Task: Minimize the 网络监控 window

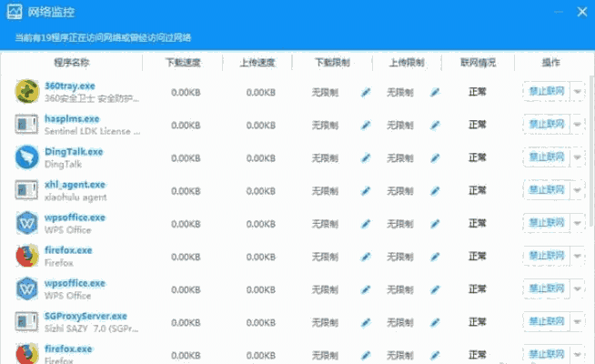Action: pyautogui.click(x=559, y=12)
